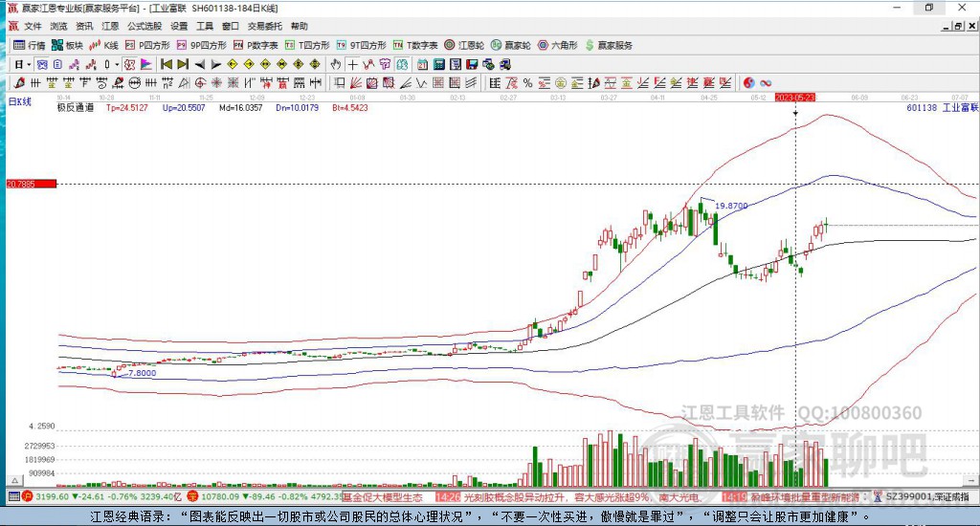Open the 资讯 menu

(84, 26)
